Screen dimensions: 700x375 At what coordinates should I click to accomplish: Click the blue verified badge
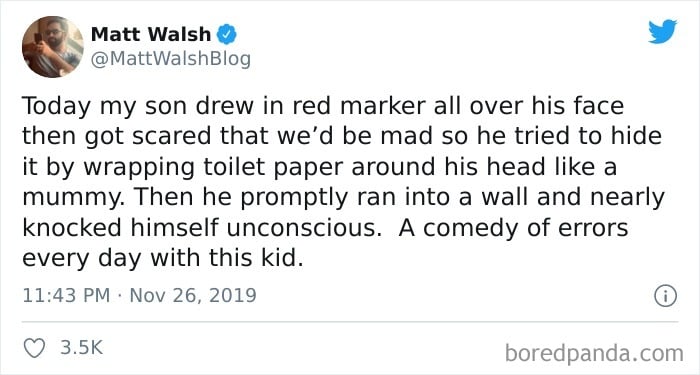227,35
